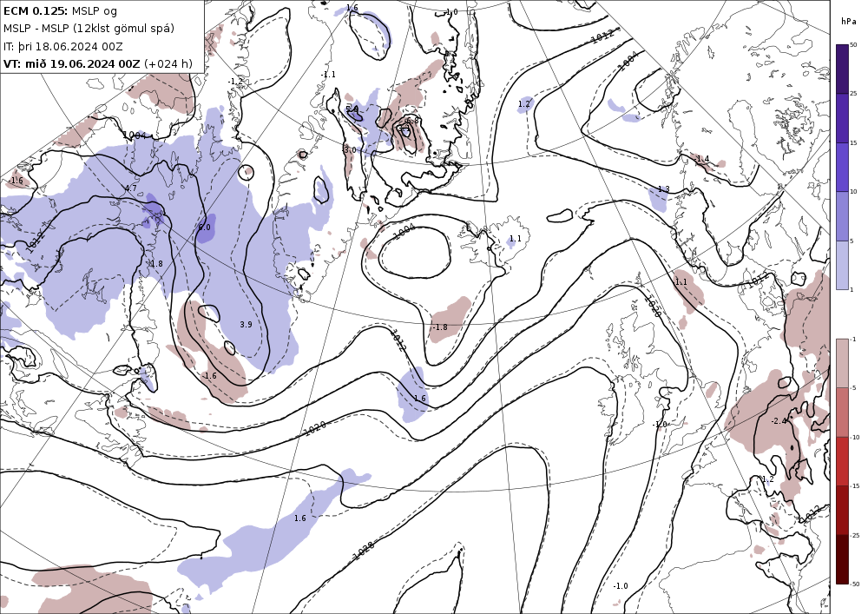Click the 'hPa' unit label above the legend
Viewport: 868px width, 614px height.
coord(848,22)
